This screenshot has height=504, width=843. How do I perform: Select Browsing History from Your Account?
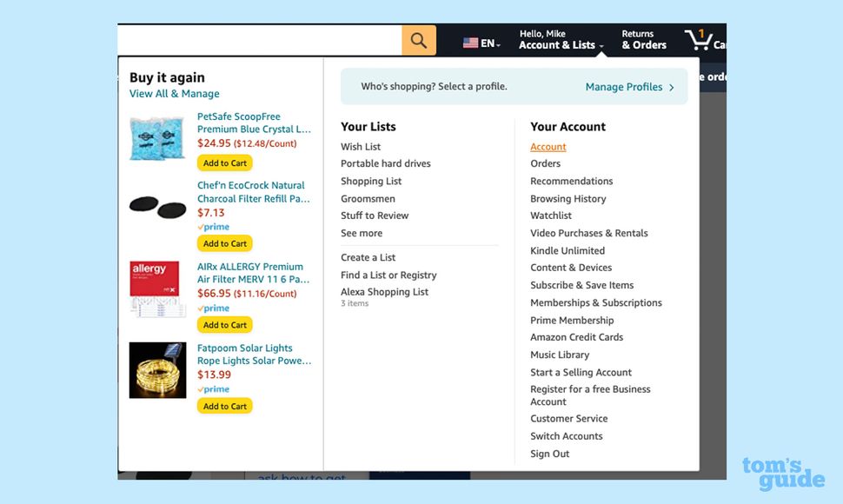[x=569, y=198]
